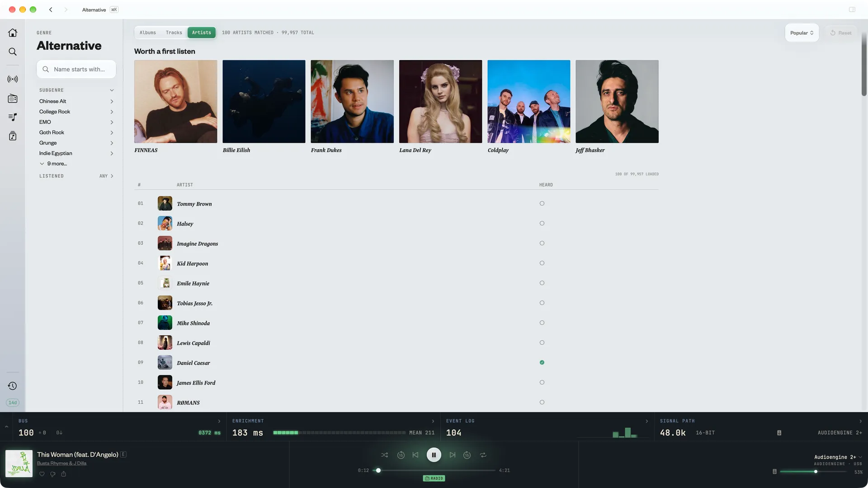Pause the current track
This screenshot has width=868, height=488.
point(434,455)
